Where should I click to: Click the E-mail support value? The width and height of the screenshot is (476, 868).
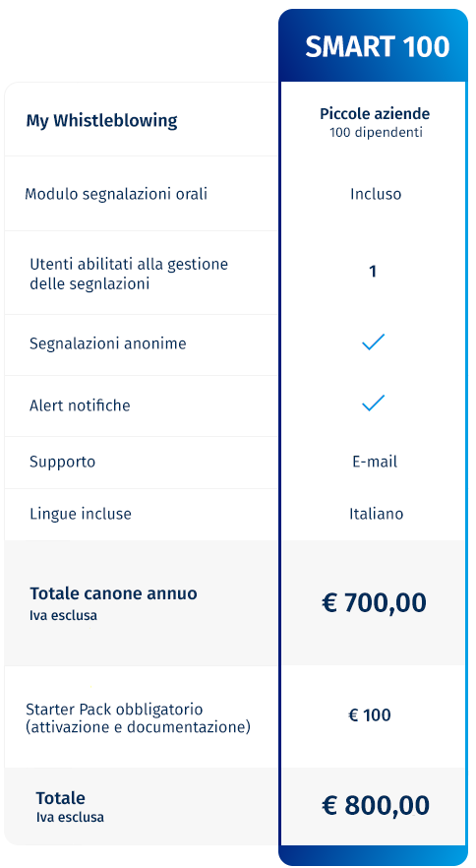375,462
